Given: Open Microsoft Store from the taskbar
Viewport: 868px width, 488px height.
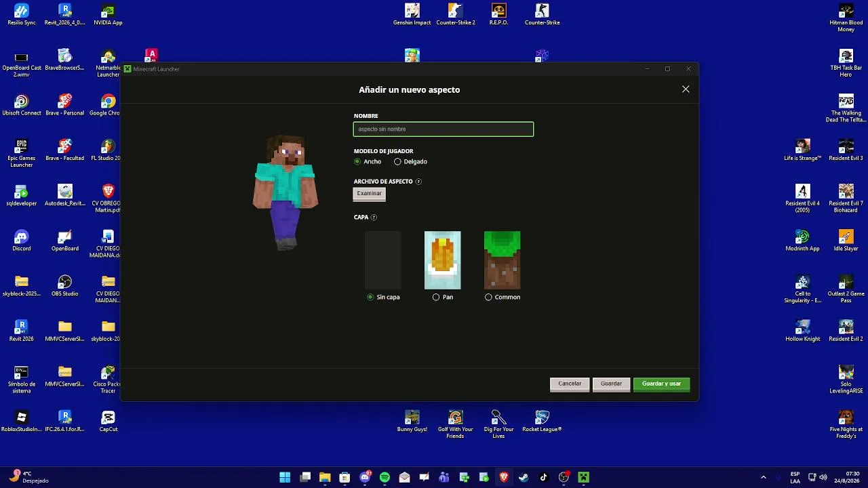Looking at the screenshot, I should (344, 477).
